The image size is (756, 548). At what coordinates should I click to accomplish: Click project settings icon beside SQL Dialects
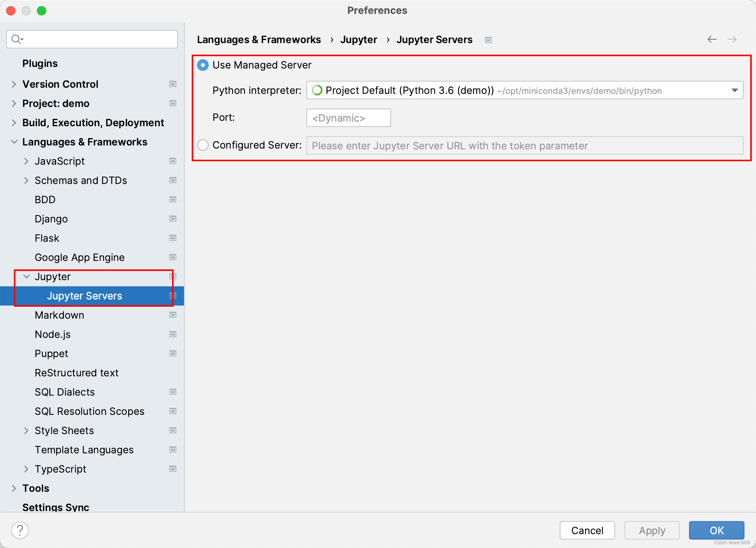click(173, 392)
